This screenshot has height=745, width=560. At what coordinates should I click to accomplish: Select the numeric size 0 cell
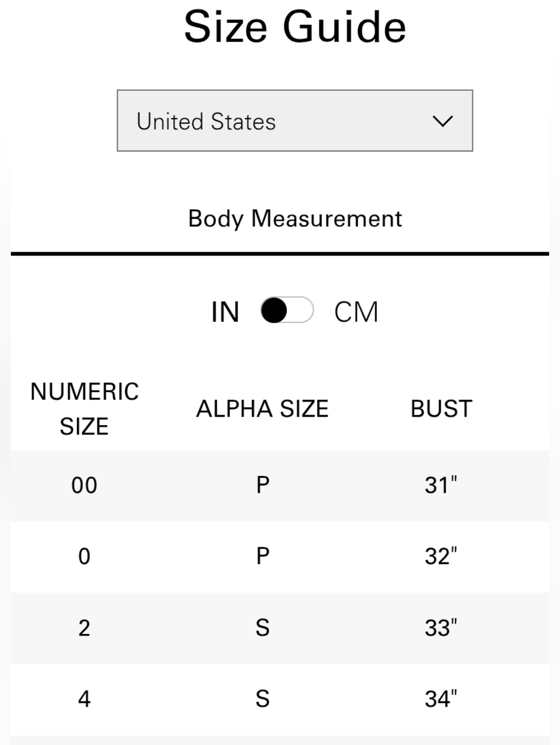(x=84, y=556)
